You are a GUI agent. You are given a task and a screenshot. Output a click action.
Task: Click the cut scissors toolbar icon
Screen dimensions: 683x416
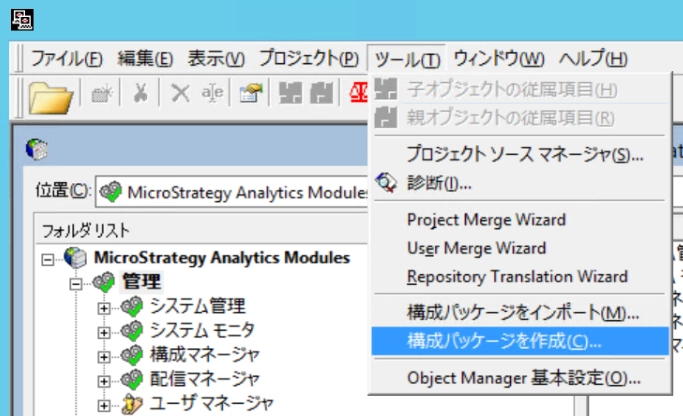click(140, 93)
